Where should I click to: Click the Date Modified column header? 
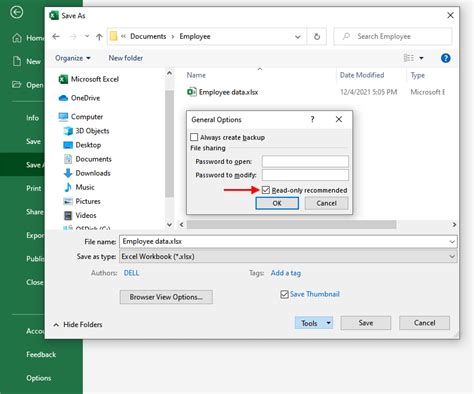[362, 75]
